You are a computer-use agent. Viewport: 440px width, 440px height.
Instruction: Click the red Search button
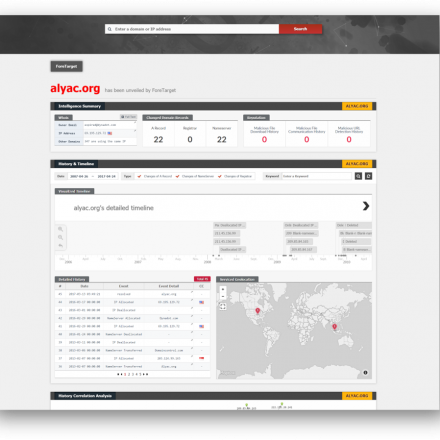pyautogui.click(x=300, y=29)
